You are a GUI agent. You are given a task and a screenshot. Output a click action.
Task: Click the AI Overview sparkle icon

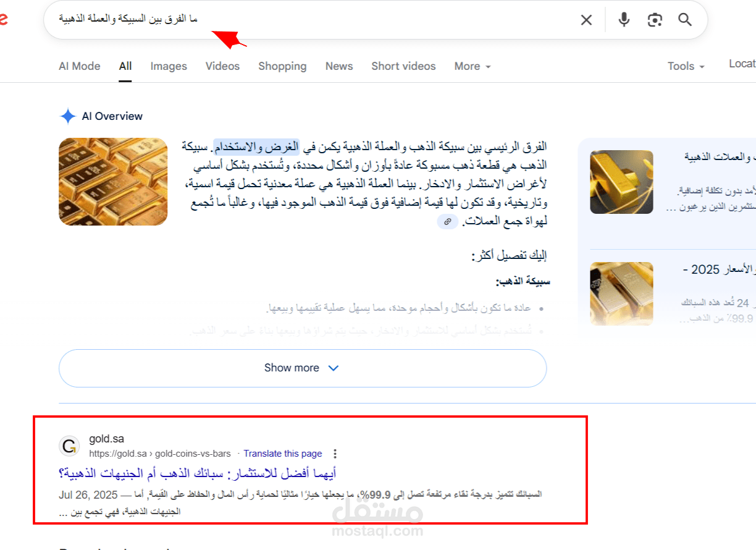click(x=67, y=116)
